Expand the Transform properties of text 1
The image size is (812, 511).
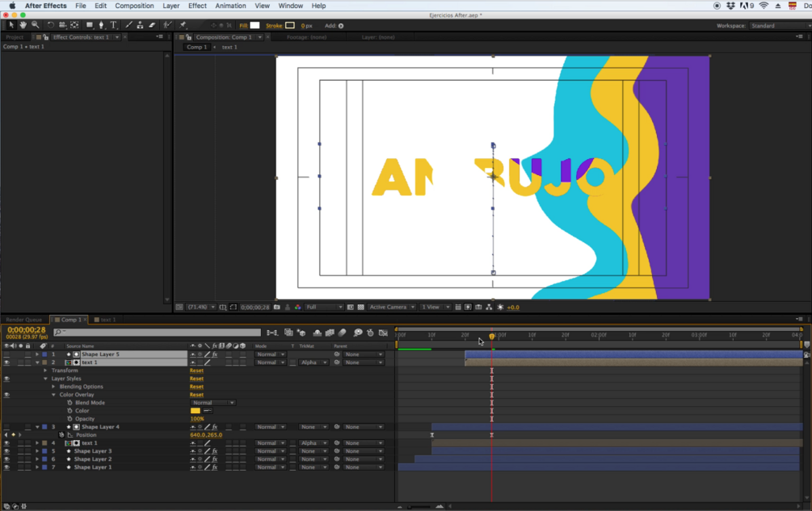(x=44, y=370)
